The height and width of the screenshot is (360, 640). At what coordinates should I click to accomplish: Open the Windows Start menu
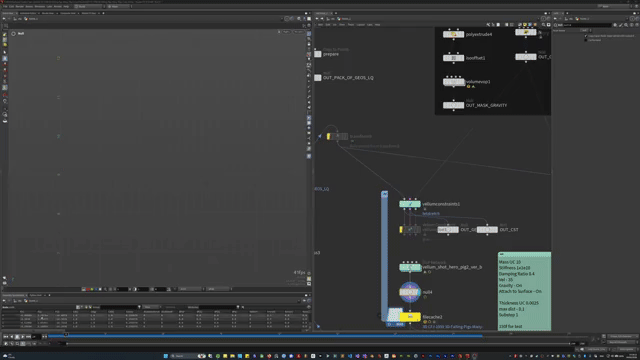tap(165, 356)
